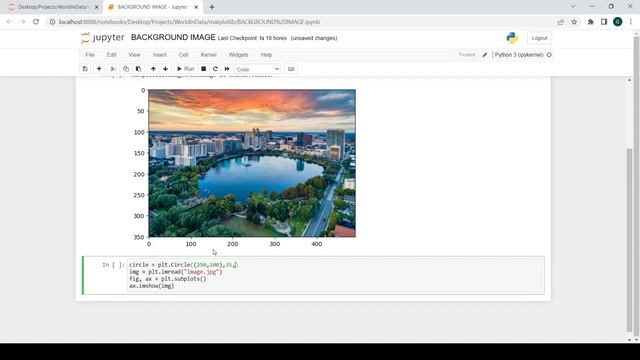This screenshot has width=640, height=360.
Task: Click the Jupyter logo
Action: (x=103, y=38)
